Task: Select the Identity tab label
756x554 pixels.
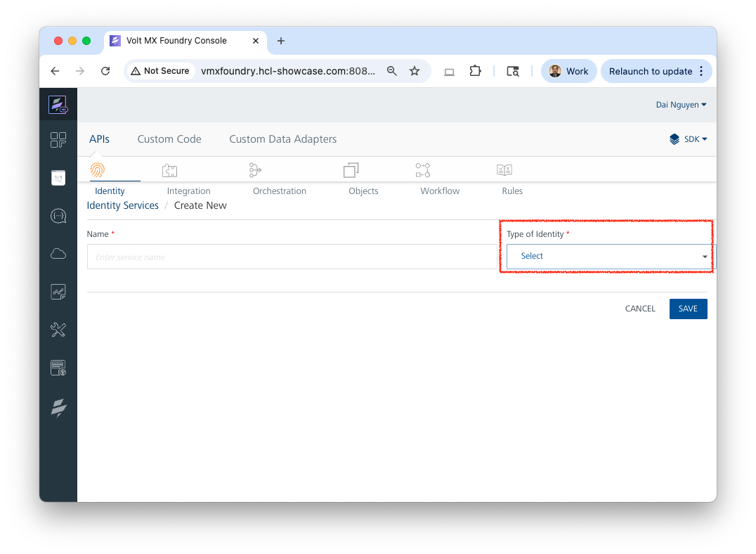Action: (x=110, y=191)
